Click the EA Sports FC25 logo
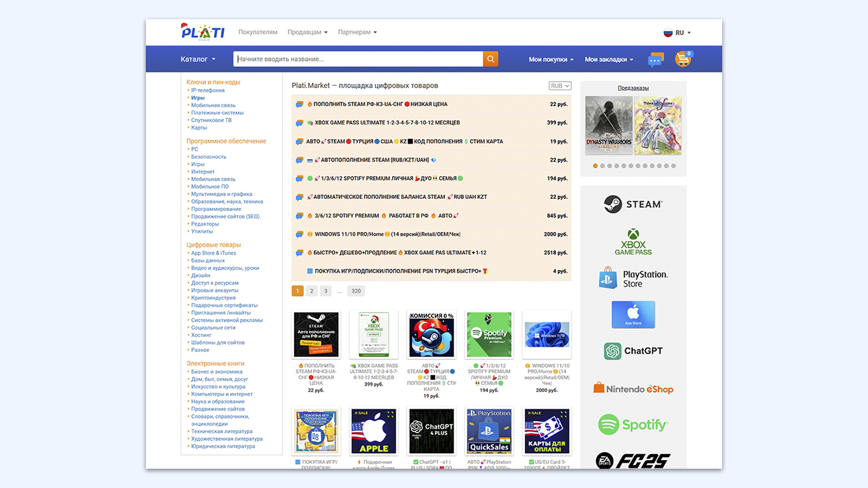 (x=633, y=461)
